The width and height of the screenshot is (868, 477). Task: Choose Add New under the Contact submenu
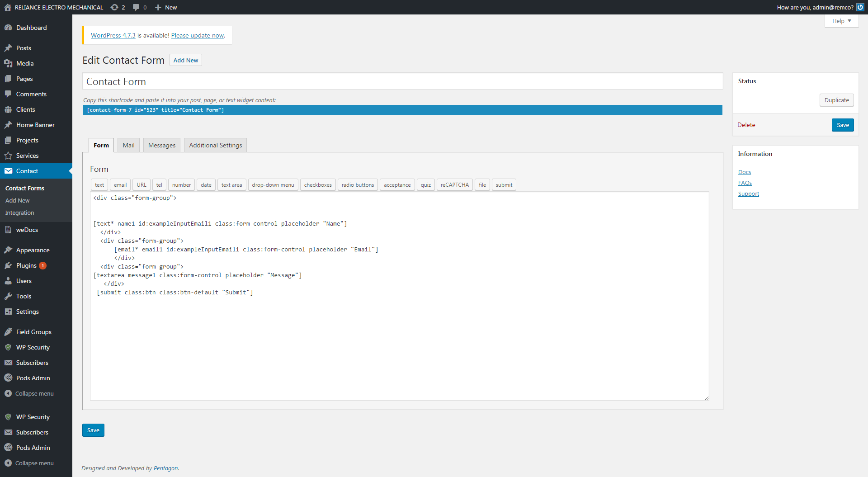click(18, 200)
